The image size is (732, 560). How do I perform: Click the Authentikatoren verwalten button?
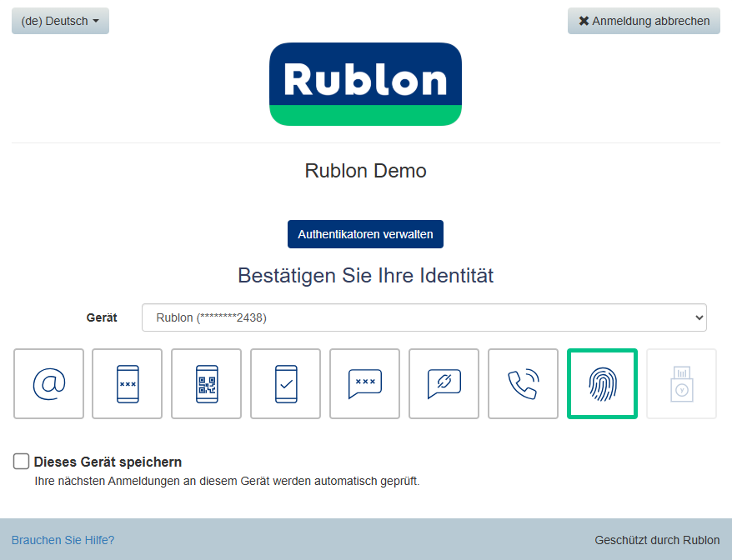tap(365, 234)
